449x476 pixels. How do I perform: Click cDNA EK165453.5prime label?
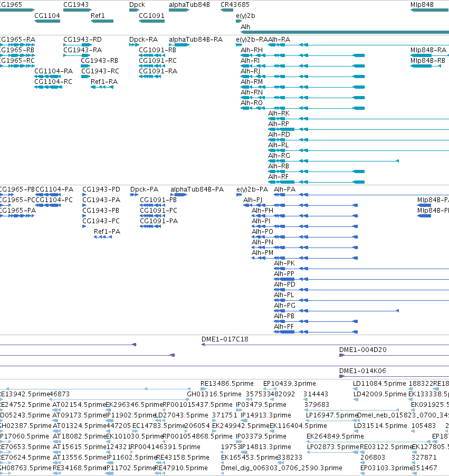coord(250,458)
